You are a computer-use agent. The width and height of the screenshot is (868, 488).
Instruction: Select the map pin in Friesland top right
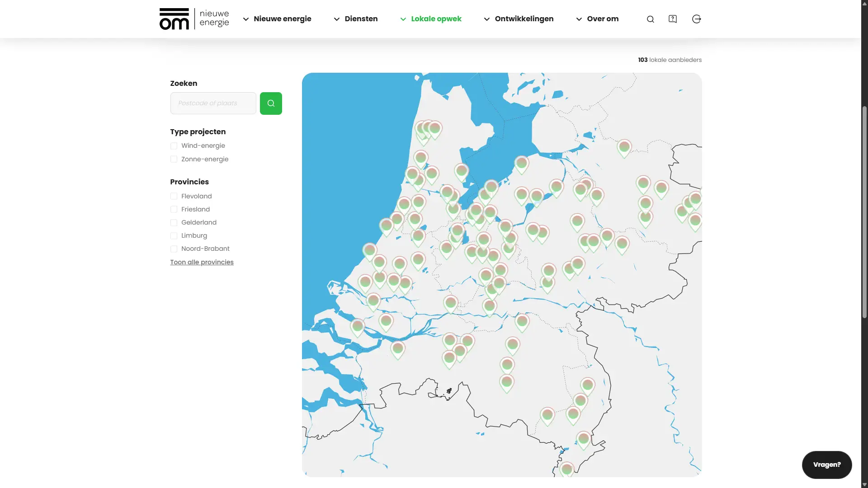click(623, 147)
